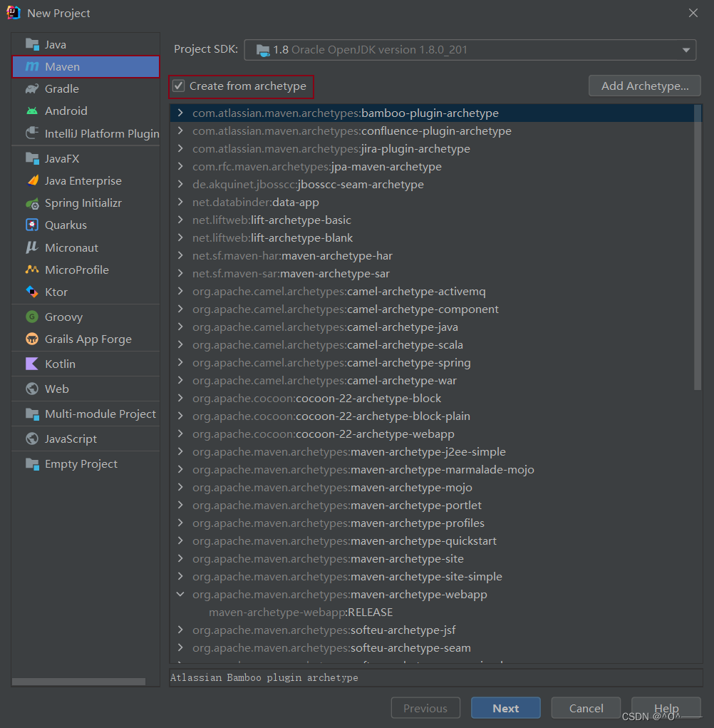
Task: Click the archetype list vertical scrollbar
Action: 698,247
